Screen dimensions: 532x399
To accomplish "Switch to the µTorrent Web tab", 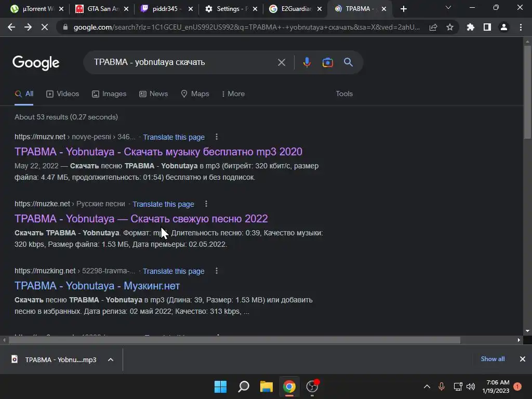I will pos(32,9).
